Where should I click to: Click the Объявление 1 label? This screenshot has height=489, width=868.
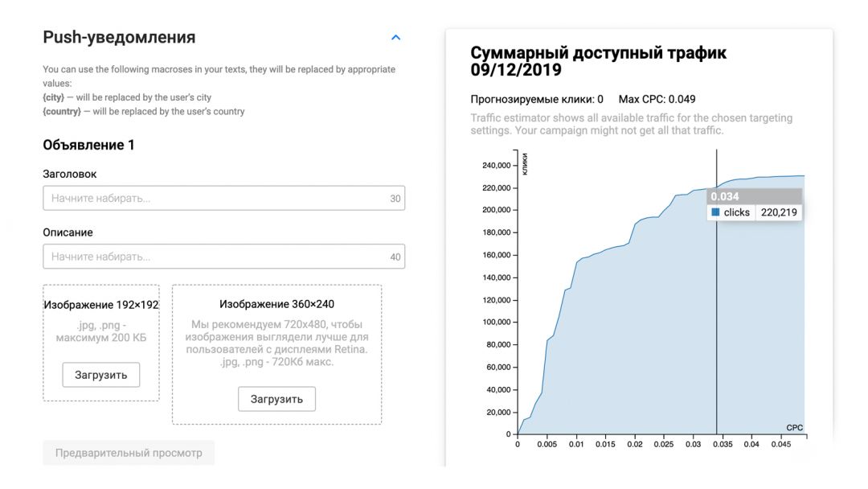click(x=88, y=146)
